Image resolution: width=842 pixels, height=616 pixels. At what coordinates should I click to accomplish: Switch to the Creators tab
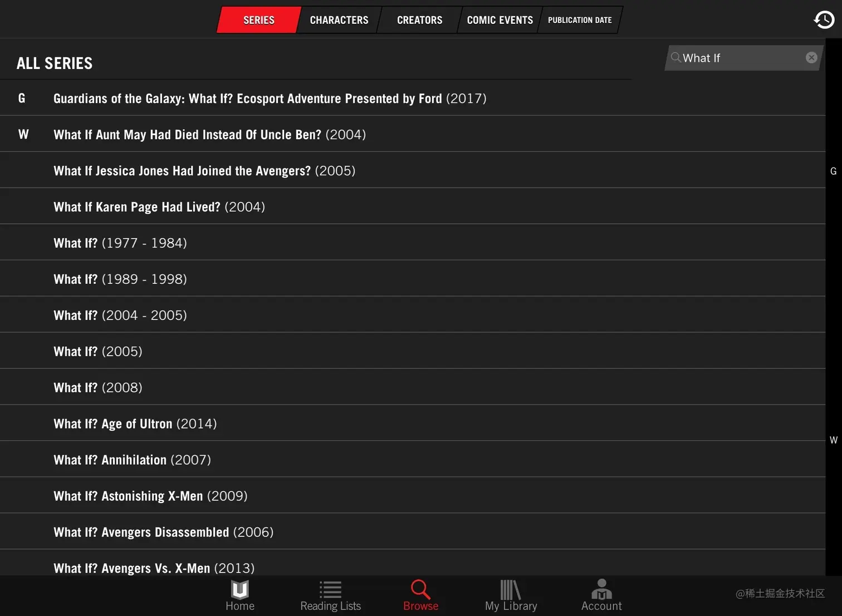pos(419,20)
